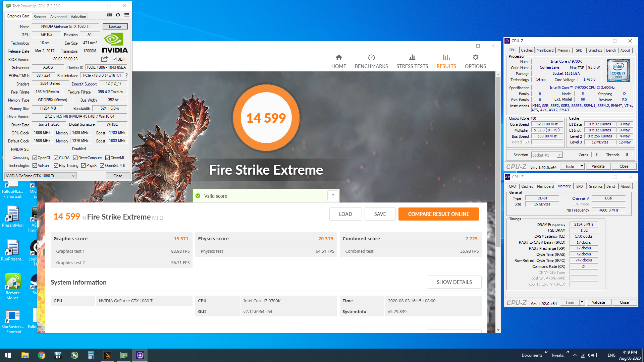Click the Lookup button in GPU-Z

pos(115,26)
